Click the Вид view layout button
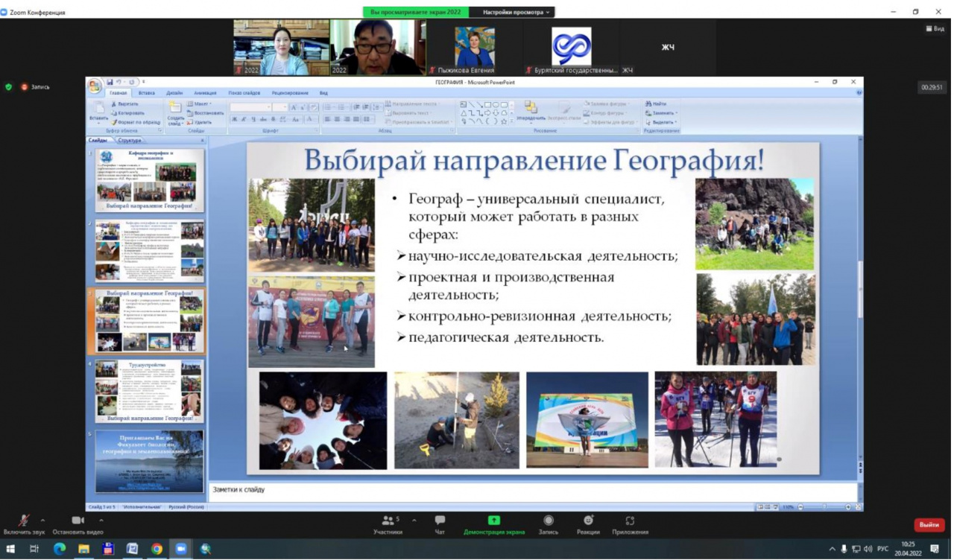Image resolution: width=954 pixels, height=560 pixels. pos(935,28)
